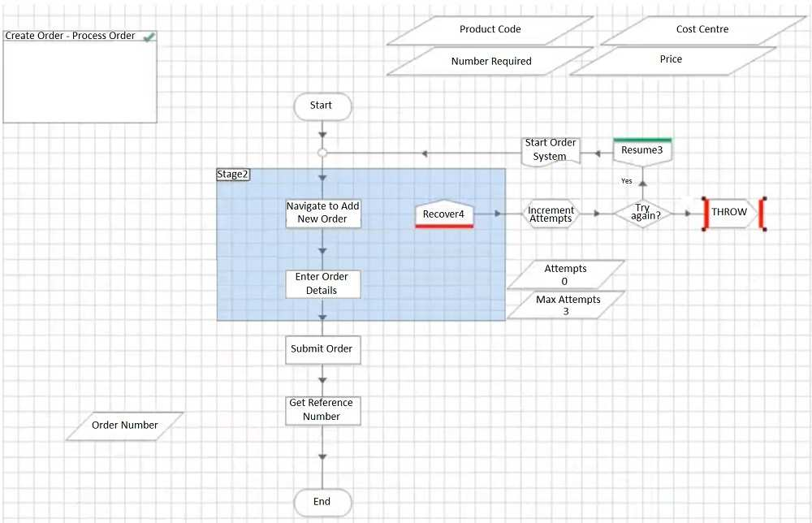
Task: Click the Submit Order action stage
Action: (x=322, y=349)
